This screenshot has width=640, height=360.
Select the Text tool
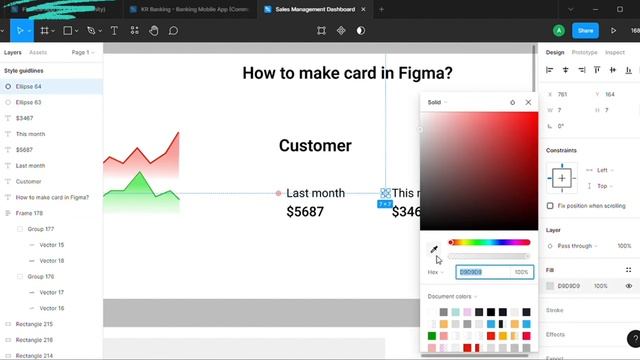[x=114, y=31]
